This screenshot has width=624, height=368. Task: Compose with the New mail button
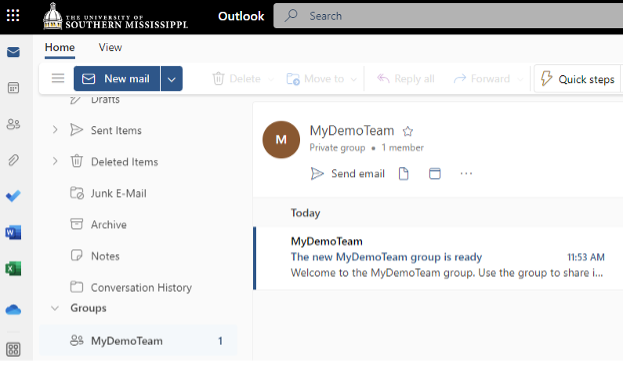(117, 78)
